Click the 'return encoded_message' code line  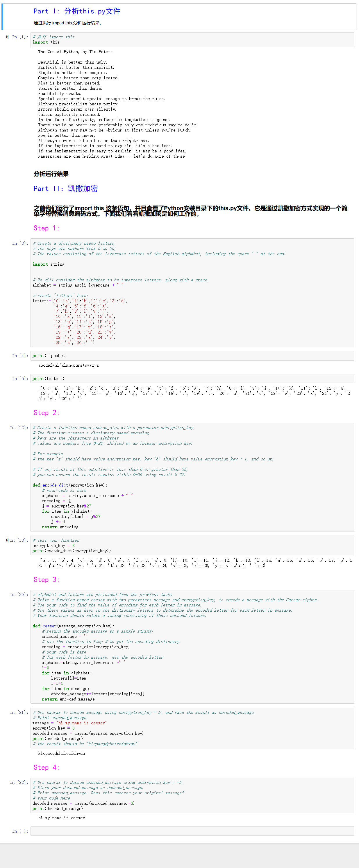(x=68, y=699)
